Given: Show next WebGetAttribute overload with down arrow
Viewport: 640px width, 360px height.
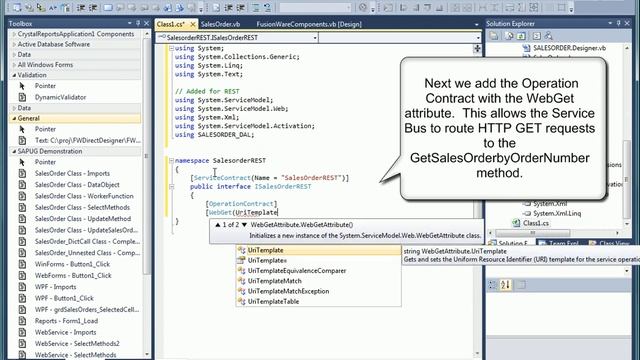Looking at the screenshot, I should [x=244, y=225].
